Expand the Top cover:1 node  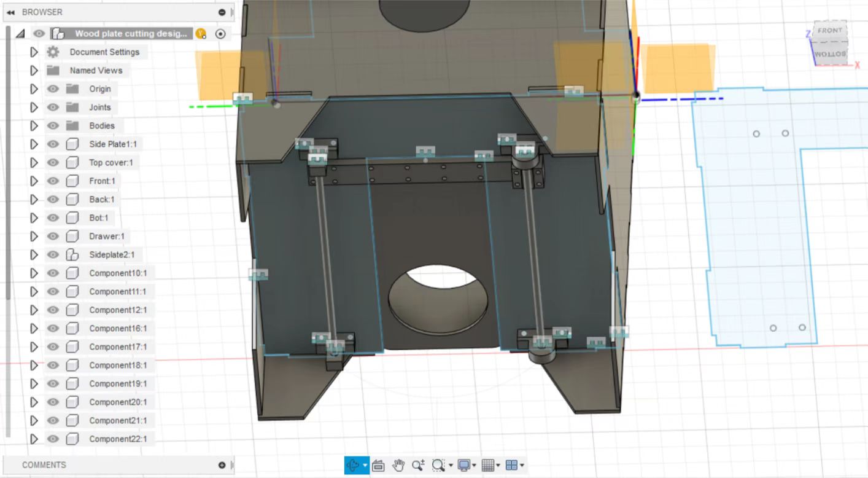tap(34, 162)
